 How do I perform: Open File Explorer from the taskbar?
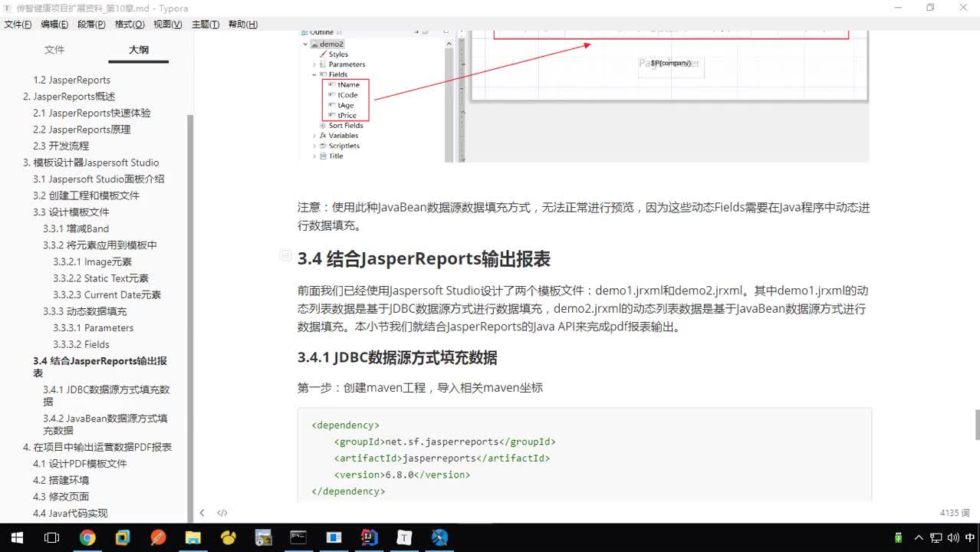[x=192, y=537]
